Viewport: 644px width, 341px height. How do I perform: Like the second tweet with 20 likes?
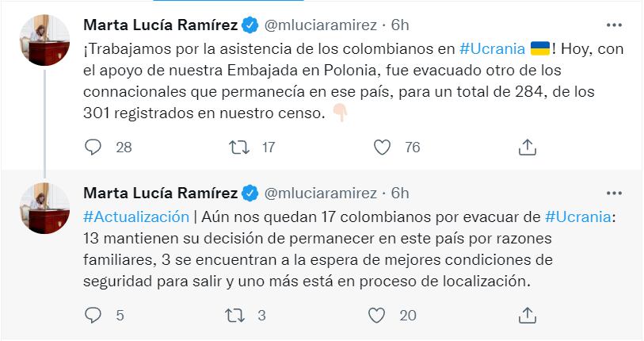pyautogui.click(x=383, y=315)
